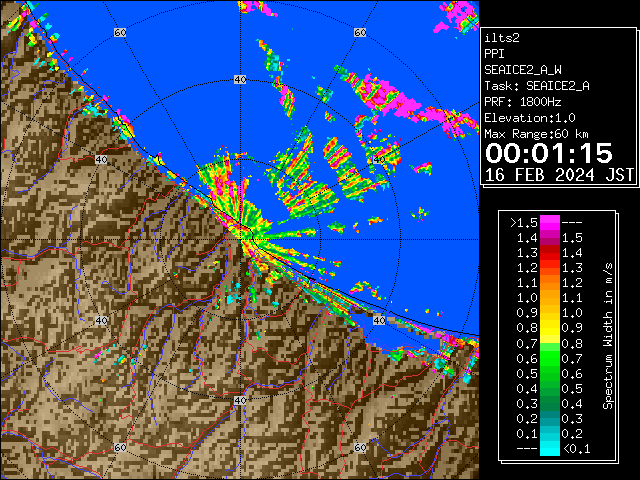Pick the red legend band beside left 1.3
The height and width of the screenshot is (480, 640).
(x=549, y=253)
